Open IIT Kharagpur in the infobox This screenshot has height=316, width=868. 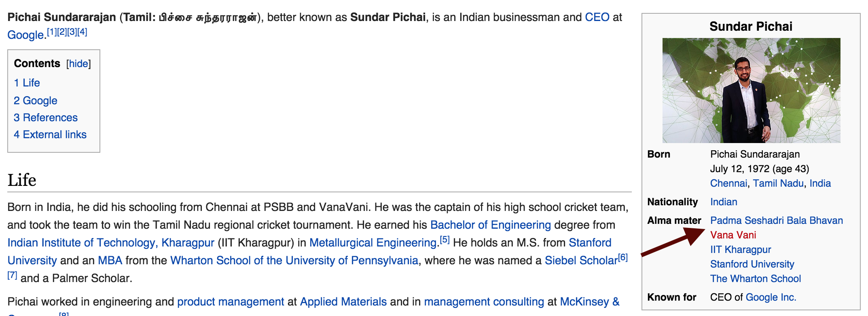tap(740, 250)
